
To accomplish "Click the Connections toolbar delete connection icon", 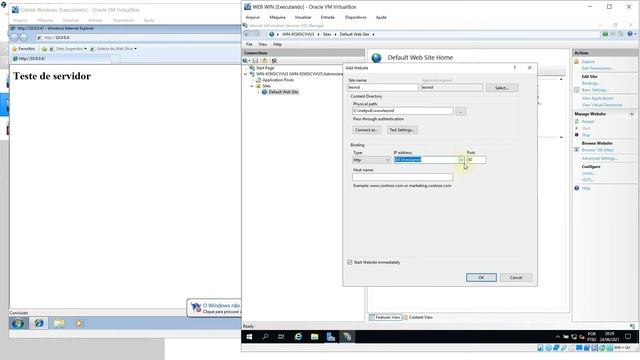I will click(274, 60).
